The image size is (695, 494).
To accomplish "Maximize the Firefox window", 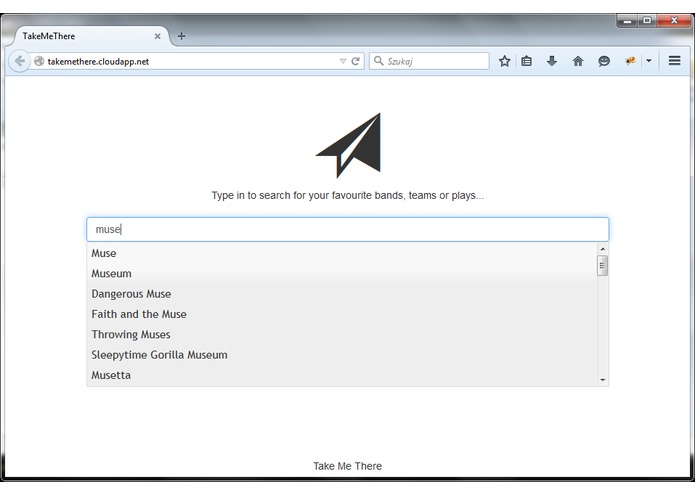I will [x=647, y=21].
